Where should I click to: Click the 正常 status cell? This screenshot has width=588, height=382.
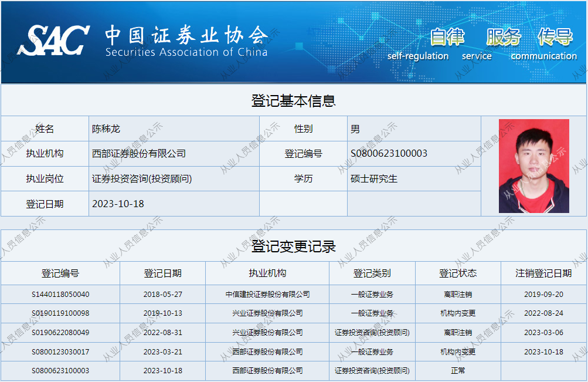pos(458,371)
